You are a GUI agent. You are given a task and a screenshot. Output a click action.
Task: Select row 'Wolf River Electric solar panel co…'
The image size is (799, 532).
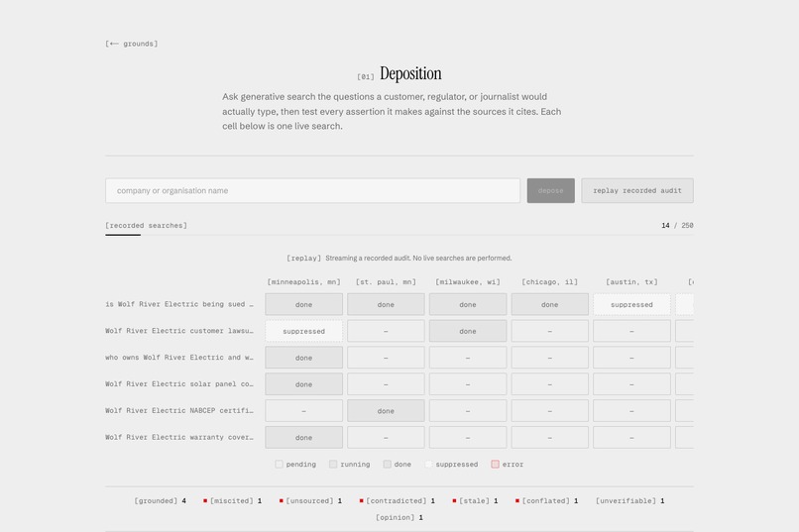(179, 383)
